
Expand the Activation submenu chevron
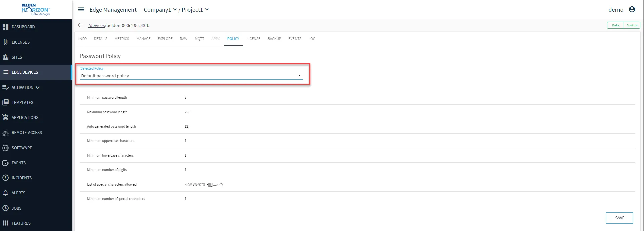point(38,88)
